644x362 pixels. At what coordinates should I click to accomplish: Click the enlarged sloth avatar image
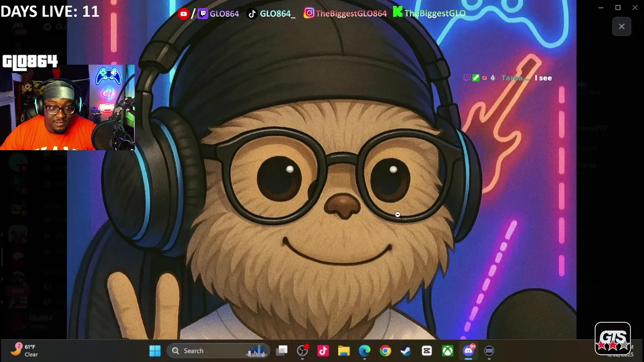[x=321, y=169]
